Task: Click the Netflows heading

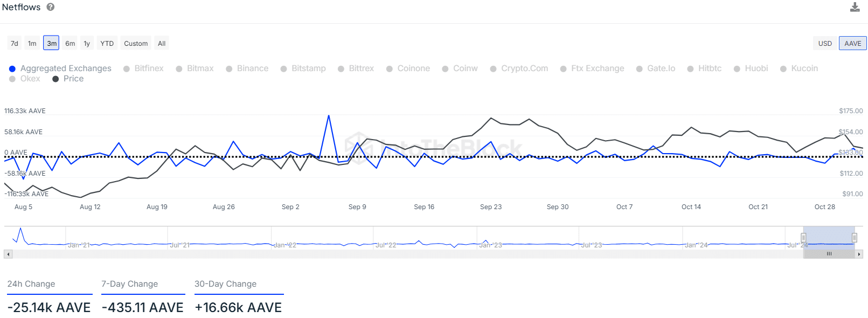Action: (x=22, y=7)
